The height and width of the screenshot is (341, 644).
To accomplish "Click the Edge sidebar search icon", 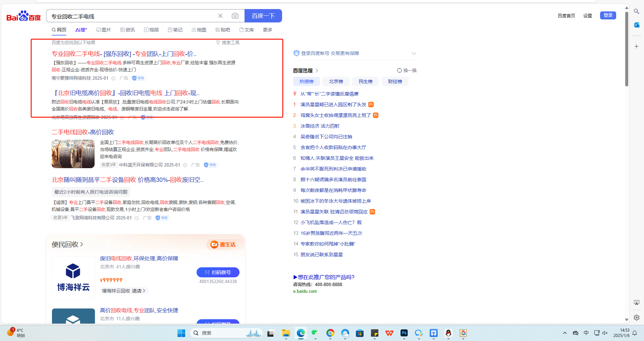I will (636, 11).
